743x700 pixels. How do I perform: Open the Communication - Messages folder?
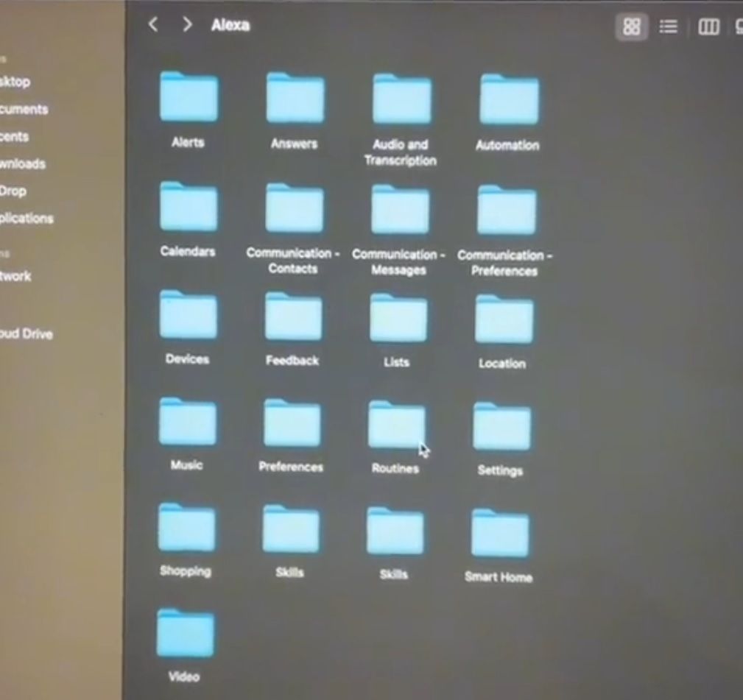[x=400, y=209]
